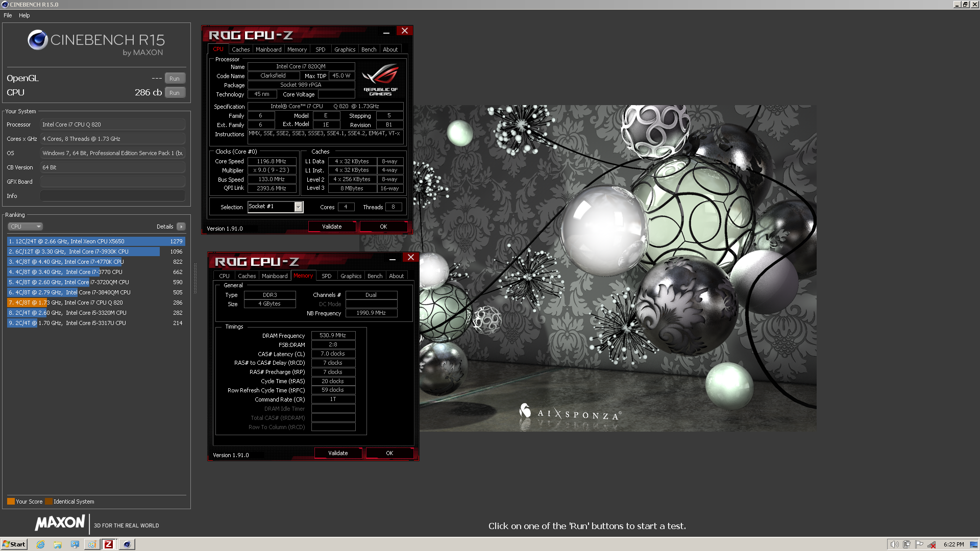Minimize the upper CPU-Z window
This screenshot has height=551, width=980.
tap(386, 33)
